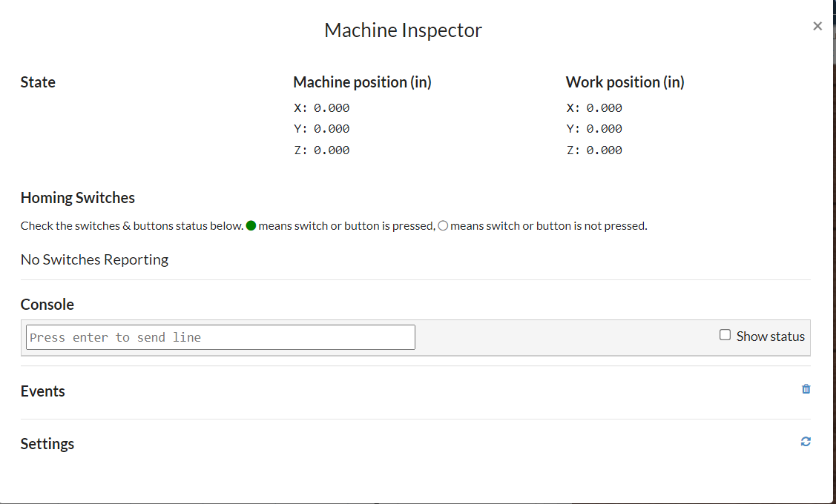This screenshot has width=836, height=504.
Task: Click the hollow not-pressed indicator circle
Action: click(x=443, y=226)
